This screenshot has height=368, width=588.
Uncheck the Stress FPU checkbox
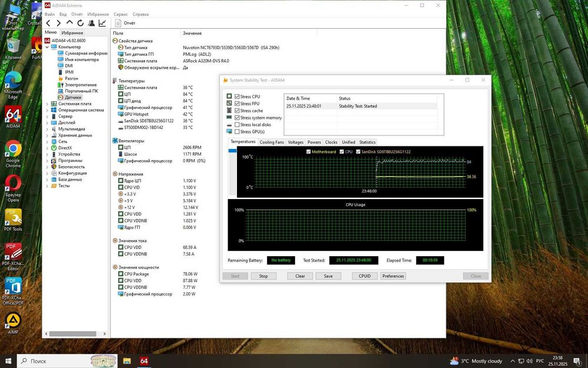pos(237,104)
